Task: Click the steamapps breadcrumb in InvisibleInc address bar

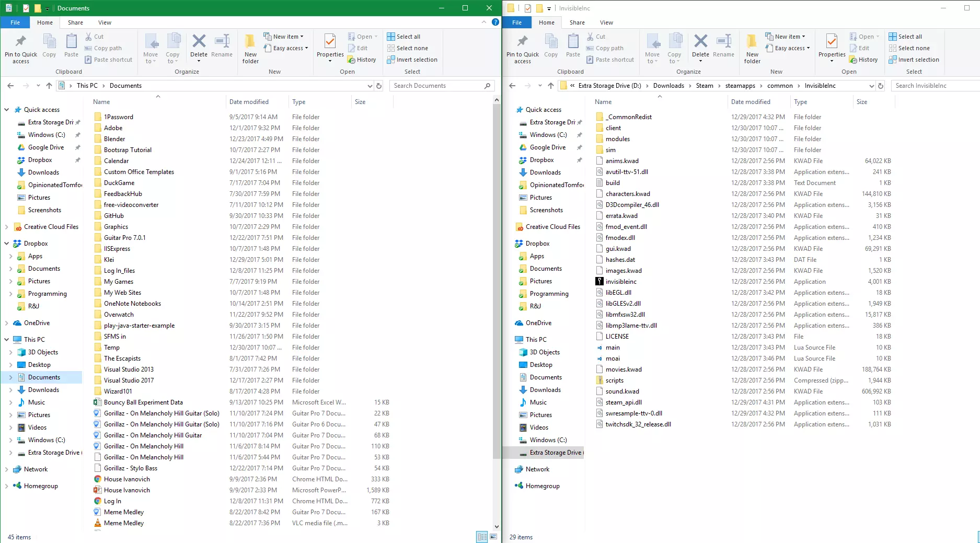Action: click(x=740, y=86)
